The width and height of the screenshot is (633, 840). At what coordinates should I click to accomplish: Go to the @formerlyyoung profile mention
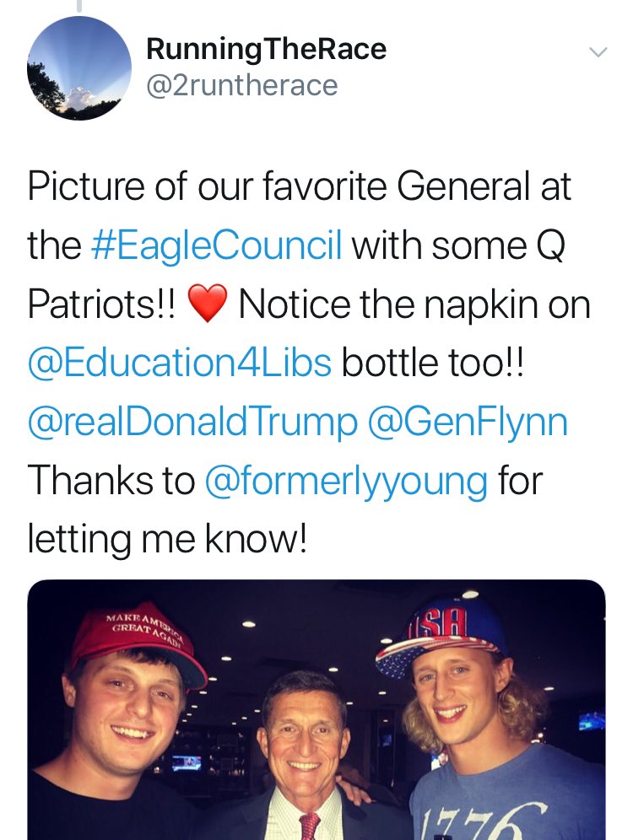[346, 480]
